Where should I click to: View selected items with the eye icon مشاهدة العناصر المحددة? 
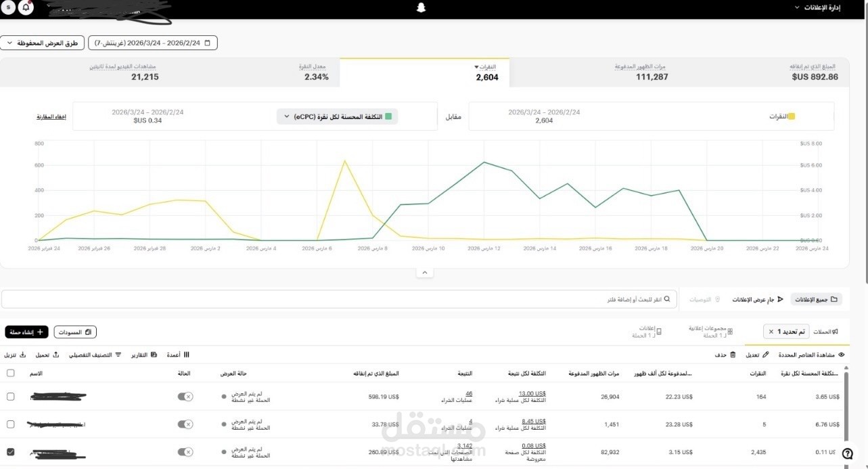tap(811, 355)
